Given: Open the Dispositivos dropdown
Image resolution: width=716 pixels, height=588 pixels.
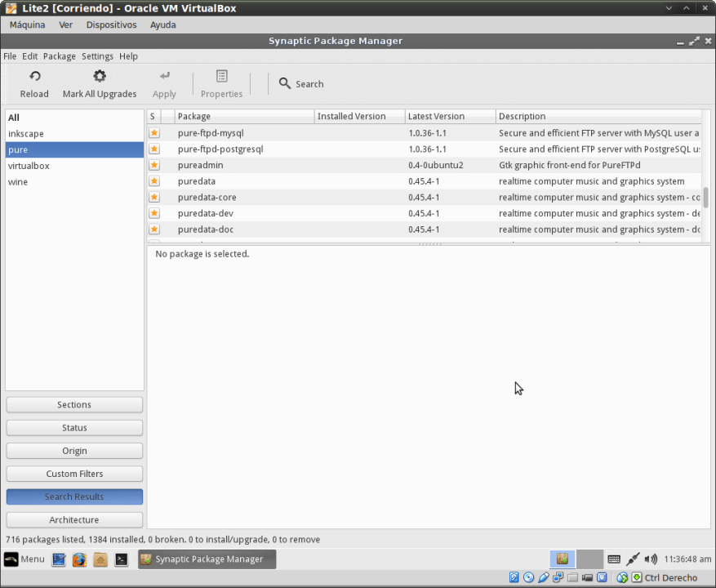Looking at the screenshot, I should click(x=111, y=24).
